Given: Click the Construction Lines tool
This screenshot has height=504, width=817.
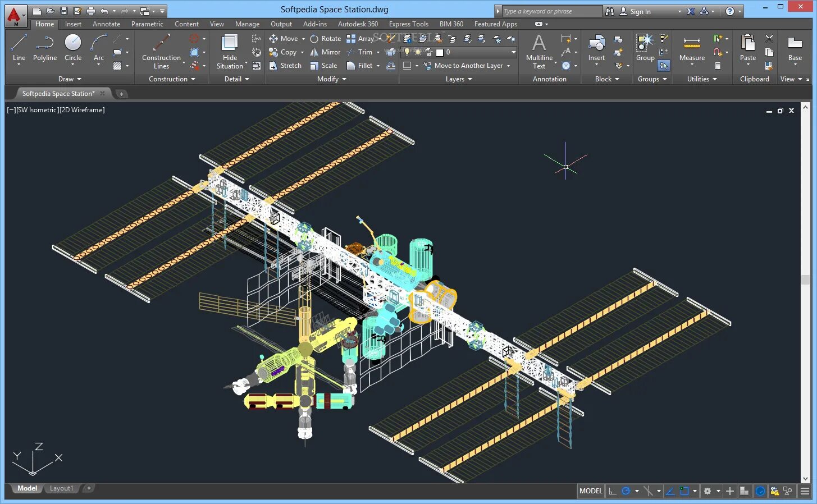Looking at the screenshot, I should click(161, 51).
